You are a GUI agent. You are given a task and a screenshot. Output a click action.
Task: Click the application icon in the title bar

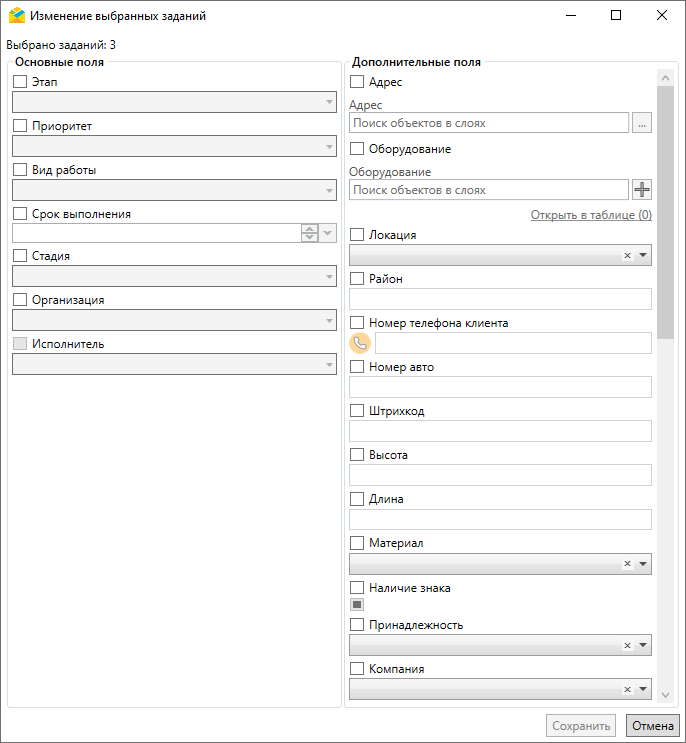[17, 16]
